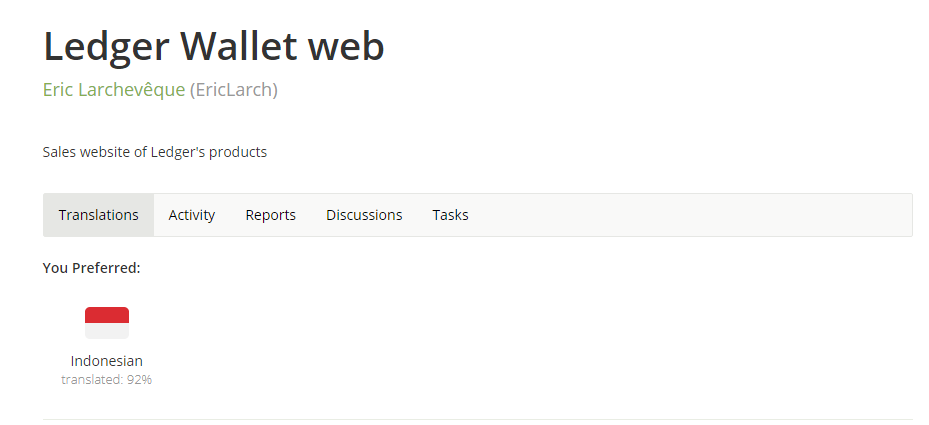
Task: Click the word products in the description
Action: 238,152
